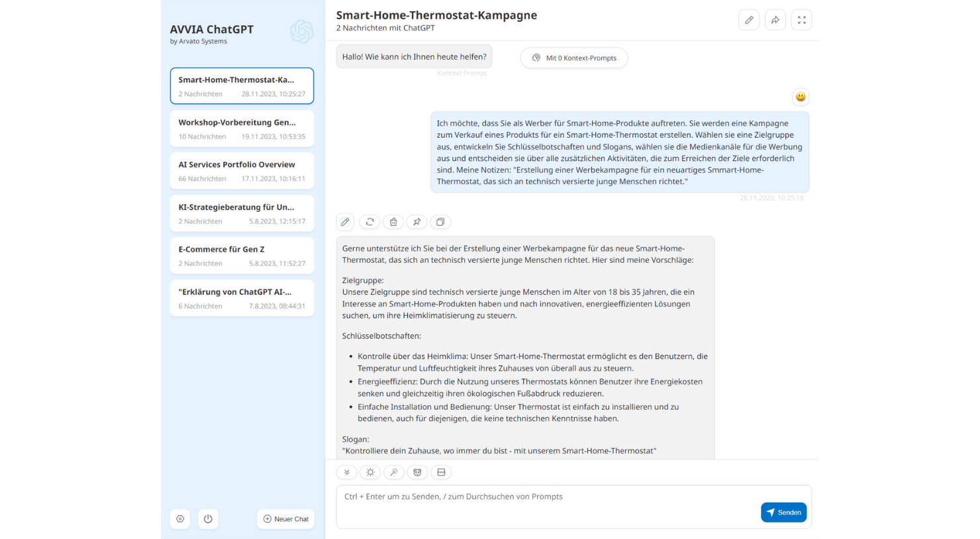Screen dimensions: 980x539
Task: Click the share arrow icon in header
Action: [x=775, y=20]
